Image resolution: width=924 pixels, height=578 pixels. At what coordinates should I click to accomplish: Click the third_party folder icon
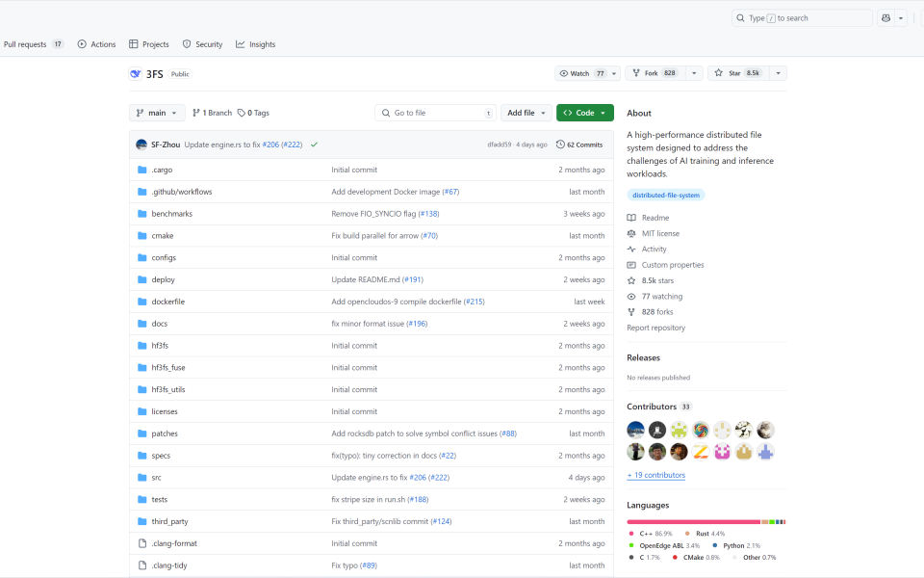pyautogui.click(x=142, y=521)
